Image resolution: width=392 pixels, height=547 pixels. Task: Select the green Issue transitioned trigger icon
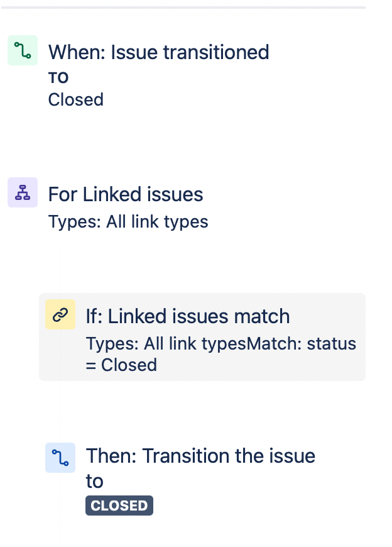[x=23, y=50]
